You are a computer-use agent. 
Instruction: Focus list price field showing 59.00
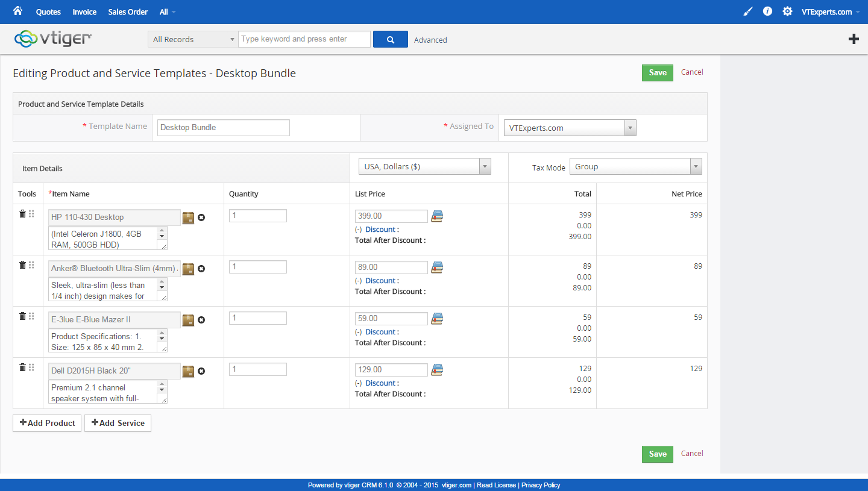pos(391,319)
